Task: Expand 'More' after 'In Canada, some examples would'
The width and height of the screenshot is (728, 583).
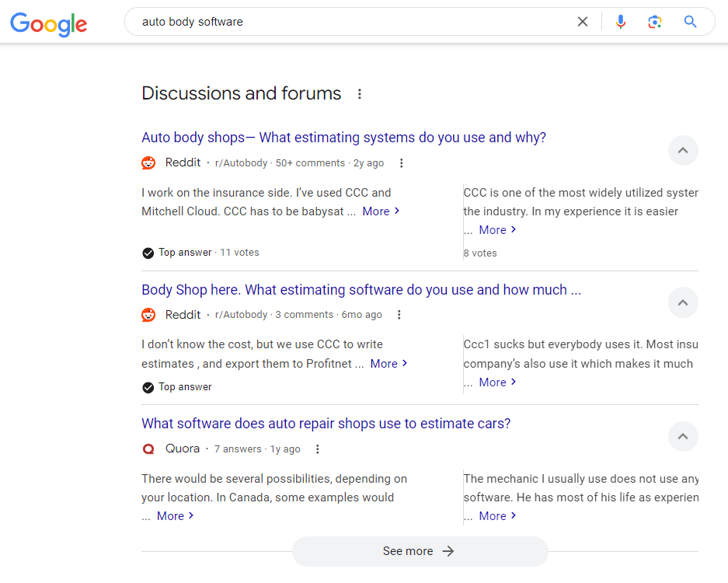Action: tap(175, 516)
